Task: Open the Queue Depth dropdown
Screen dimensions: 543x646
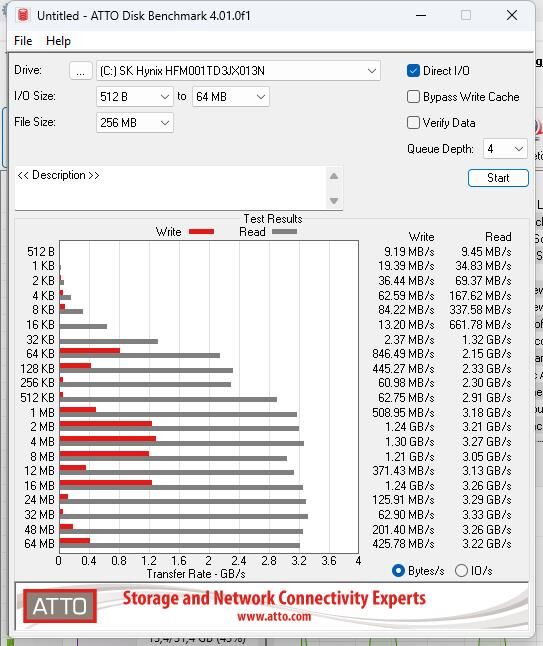Action: pos(505,149)
